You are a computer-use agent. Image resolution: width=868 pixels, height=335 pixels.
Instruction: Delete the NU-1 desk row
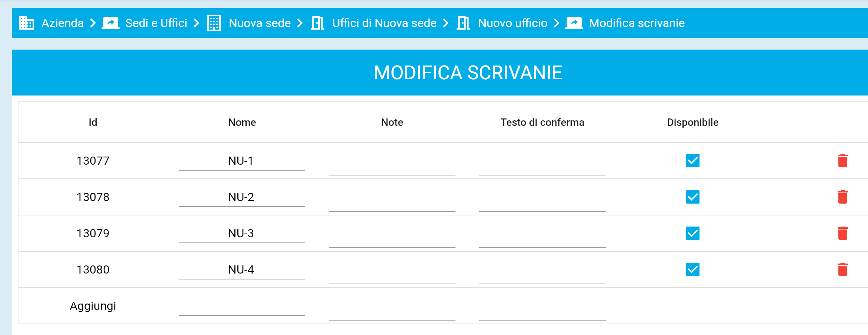[x=842, y=161]
